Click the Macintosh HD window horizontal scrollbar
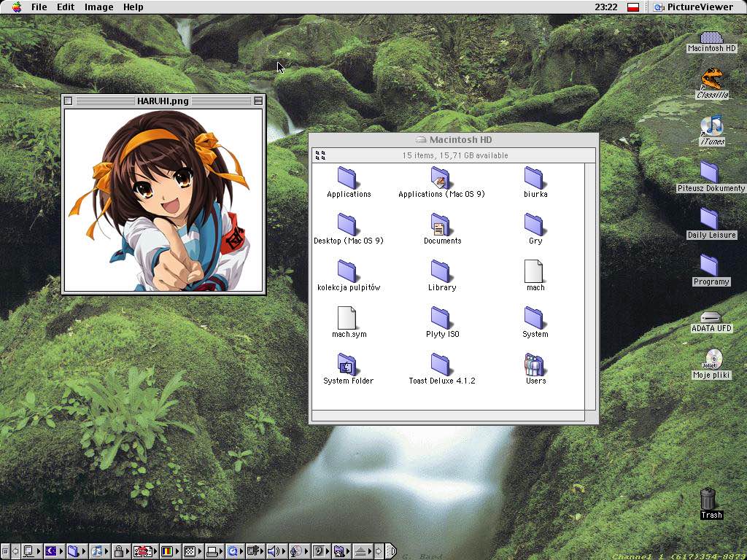 click(448, 416)
